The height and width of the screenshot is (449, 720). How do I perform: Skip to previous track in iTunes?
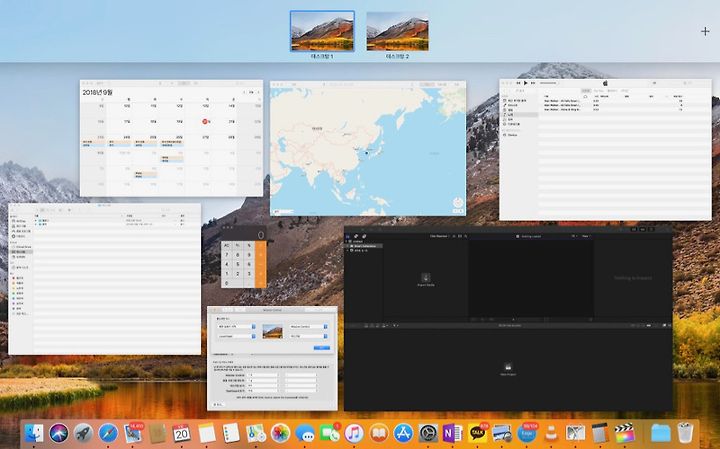518,83
